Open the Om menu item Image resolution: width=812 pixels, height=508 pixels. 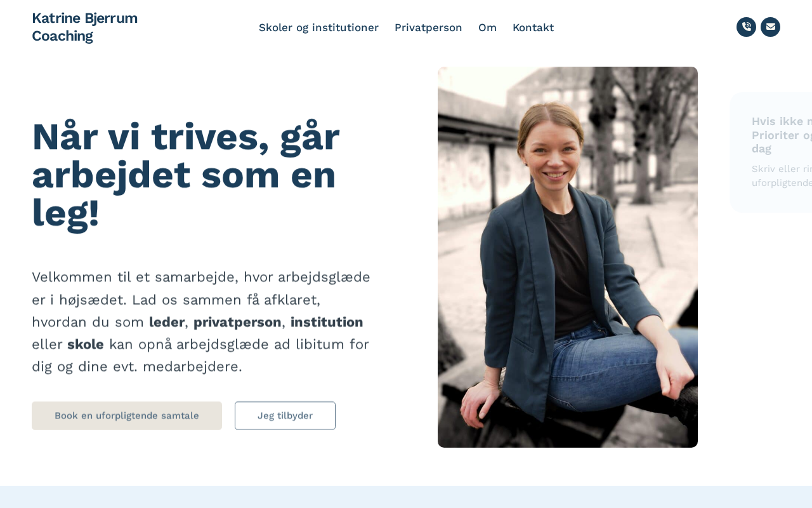click(487, 27)
